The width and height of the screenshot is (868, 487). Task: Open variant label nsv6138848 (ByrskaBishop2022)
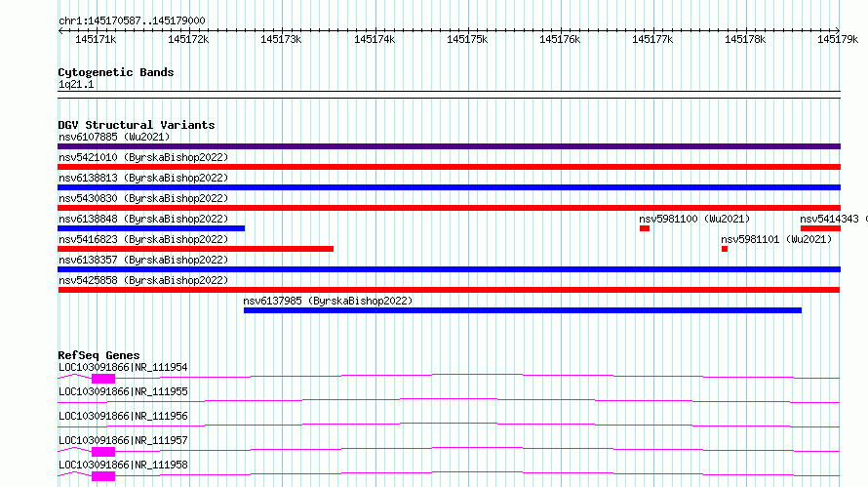pyautogui.click(x=143, y=219)
